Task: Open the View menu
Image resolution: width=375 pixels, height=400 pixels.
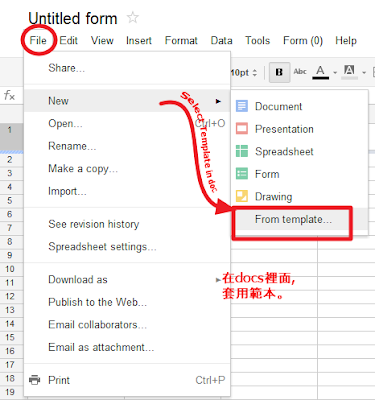Action: [x=102, y=41]
